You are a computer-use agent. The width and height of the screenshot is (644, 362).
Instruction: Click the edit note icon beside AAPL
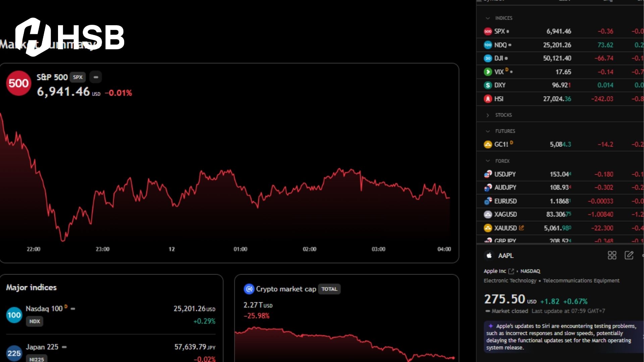[x=629, y=255]
